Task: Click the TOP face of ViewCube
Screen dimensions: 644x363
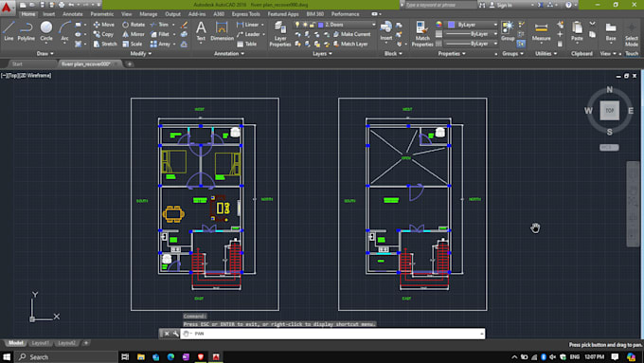Action: [610, 111]
